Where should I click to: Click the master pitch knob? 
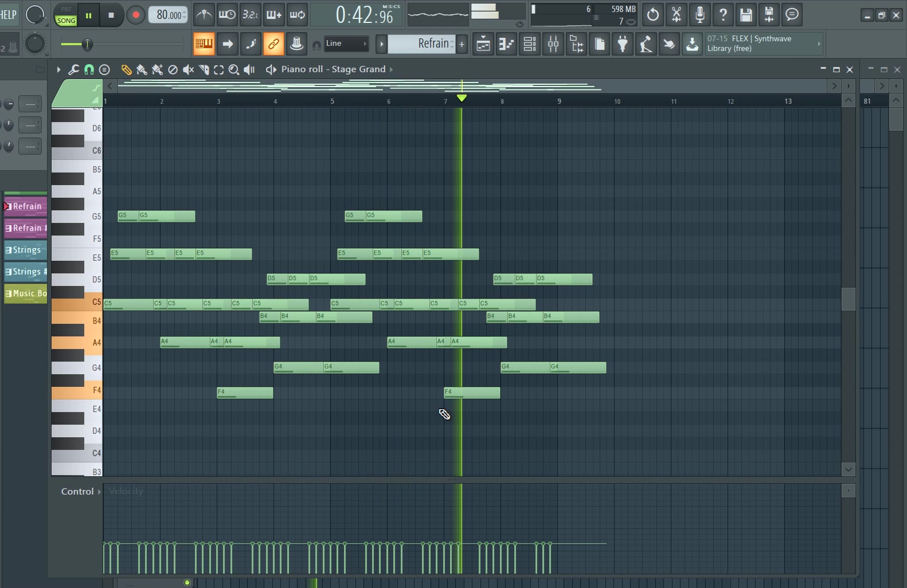coord(35,44)
